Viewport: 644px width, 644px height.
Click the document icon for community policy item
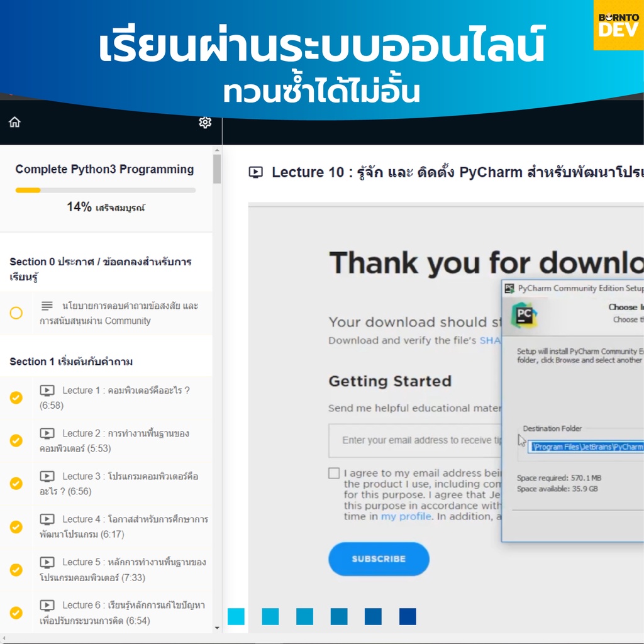(47, 306)
